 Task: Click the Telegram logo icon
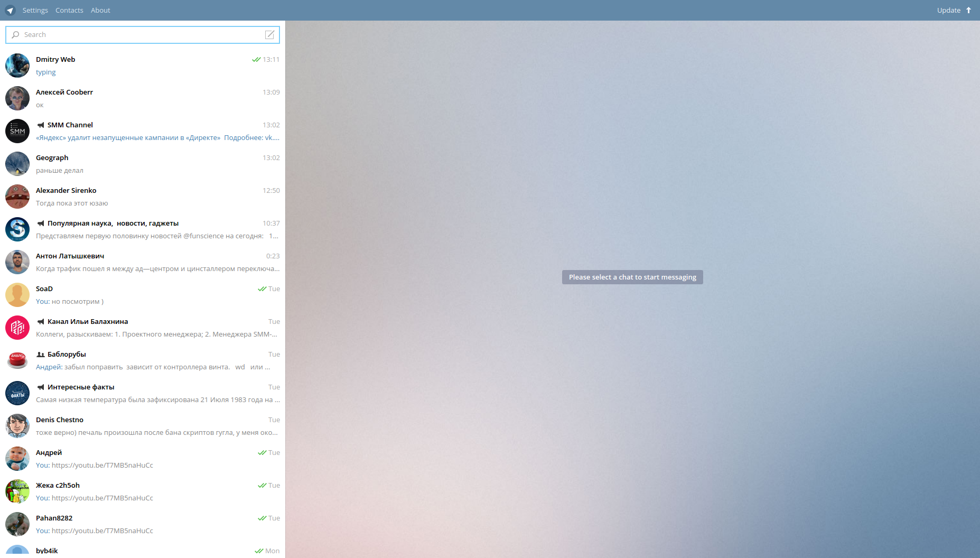(10, 10)
